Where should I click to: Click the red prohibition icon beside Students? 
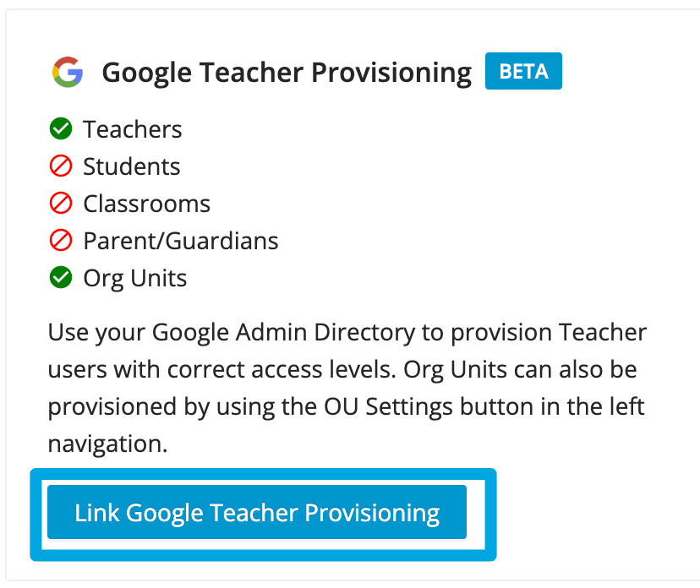[60, 166]
